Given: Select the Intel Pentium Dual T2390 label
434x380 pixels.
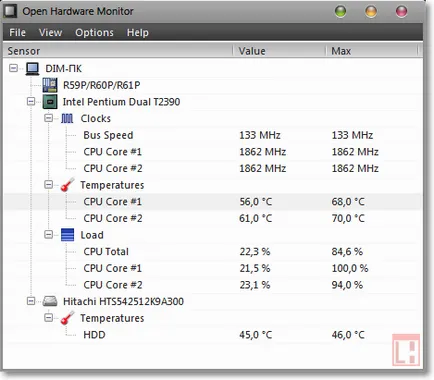Looking at the screenshot, I should [121, 102].
